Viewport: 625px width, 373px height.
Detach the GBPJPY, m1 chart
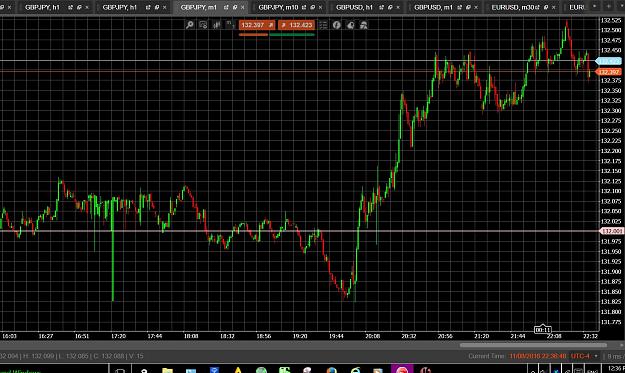click(x=226, y=7)
